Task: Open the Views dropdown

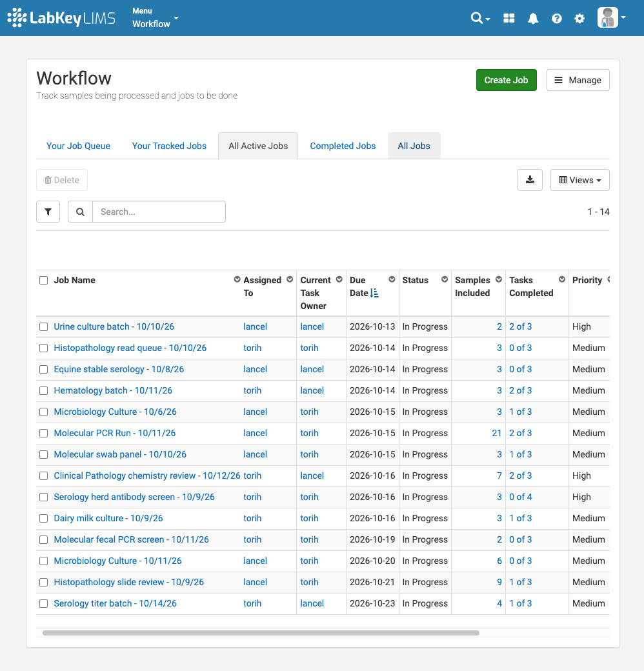Action: (580, 180)
